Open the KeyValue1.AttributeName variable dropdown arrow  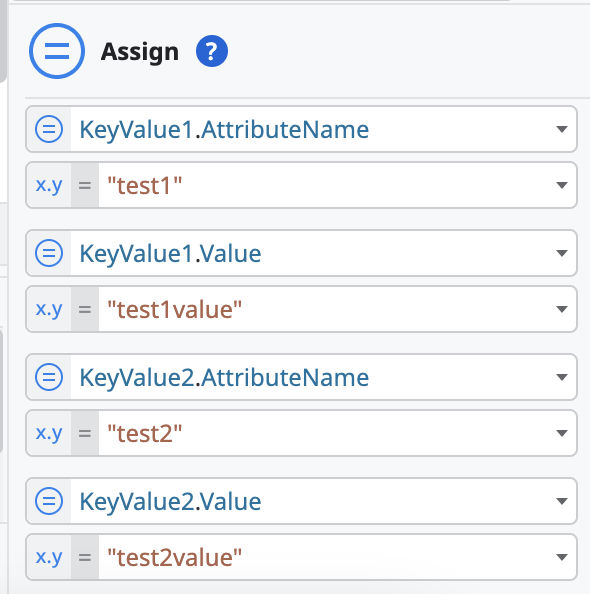click(562, 130)
